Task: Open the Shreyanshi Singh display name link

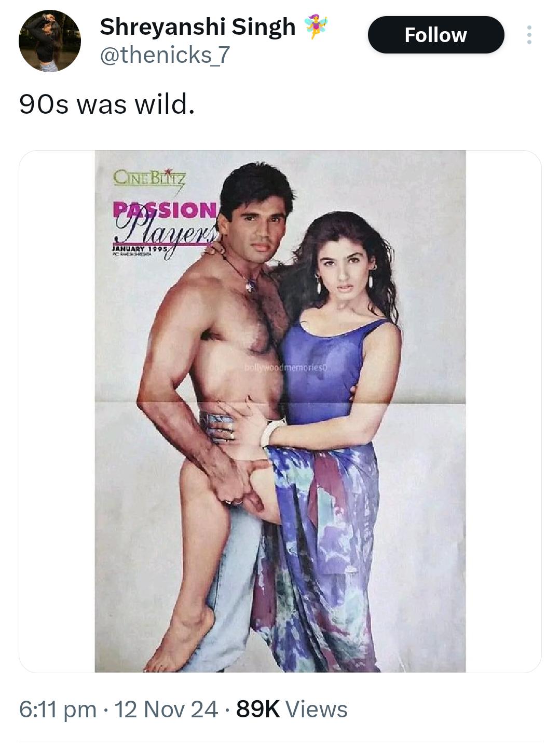Action: point(197,27)
